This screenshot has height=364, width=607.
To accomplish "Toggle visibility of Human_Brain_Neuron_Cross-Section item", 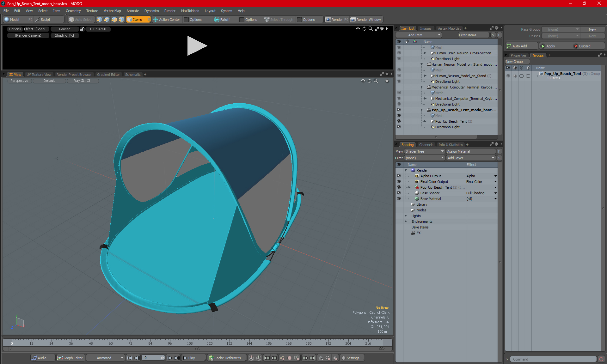I will [399, 53].
